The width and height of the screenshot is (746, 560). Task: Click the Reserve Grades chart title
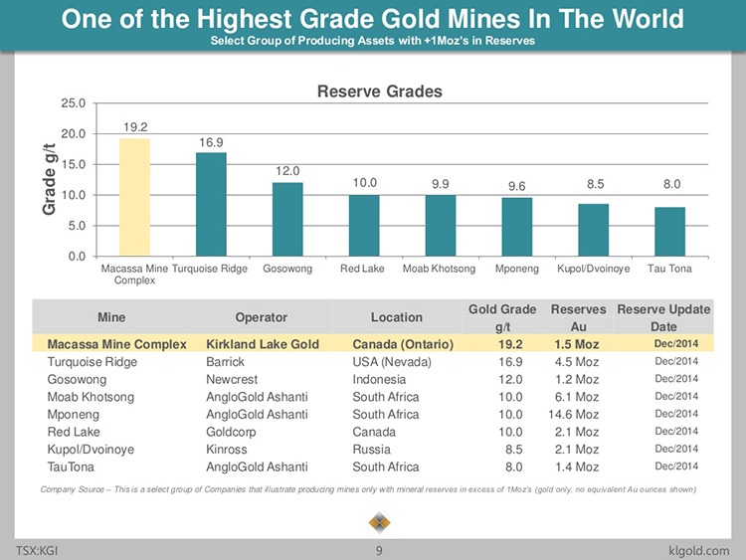380,92
